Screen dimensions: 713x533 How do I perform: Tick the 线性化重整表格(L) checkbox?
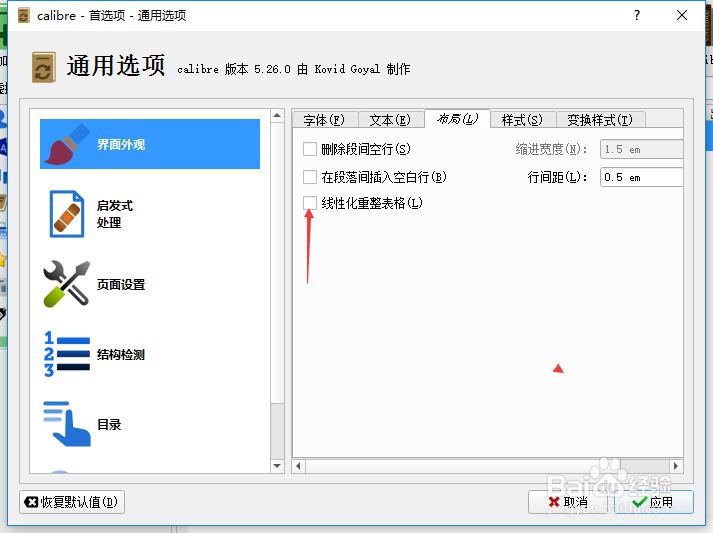pyautogui.click(x=310, y=203)
